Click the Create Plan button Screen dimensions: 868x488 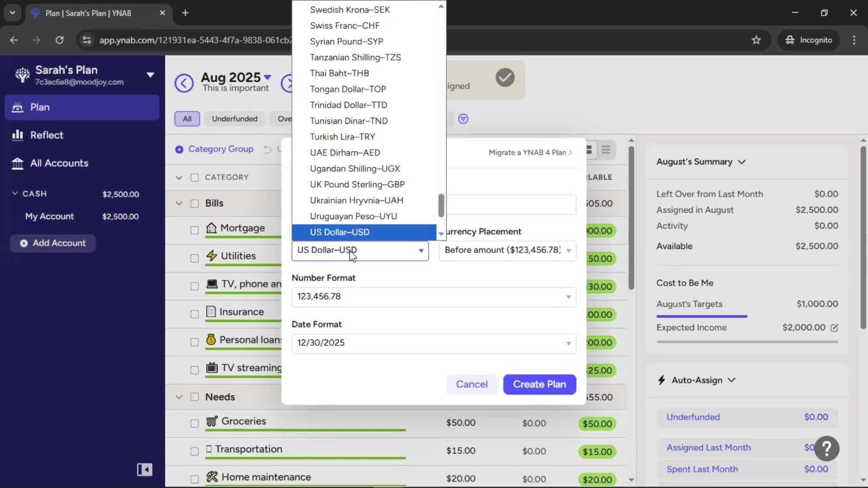tap(539, 385)
